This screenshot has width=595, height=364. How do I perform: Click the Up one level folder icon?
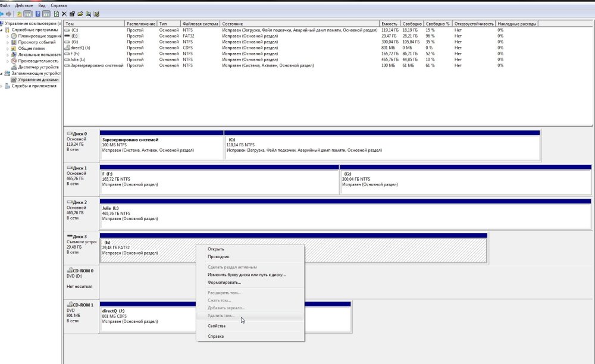(19, 14)
